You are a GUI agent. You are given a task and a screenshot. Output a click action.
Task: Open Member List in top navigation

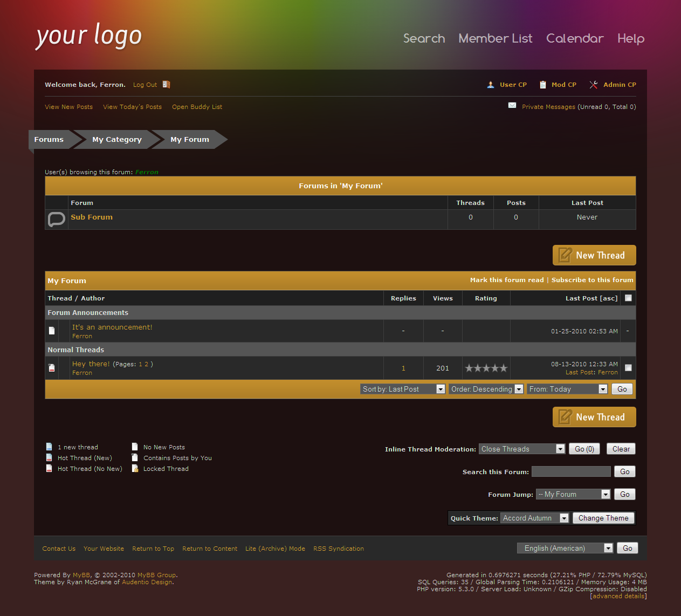point(495,38)
